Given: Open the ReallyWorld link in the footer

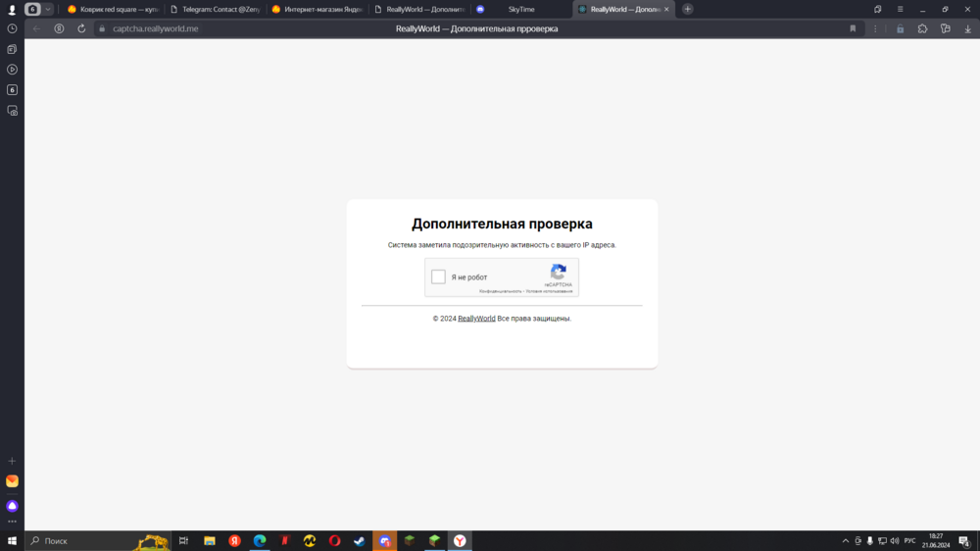Looking at the screenshot, I should pyautogui.click(x=476, y=319).
